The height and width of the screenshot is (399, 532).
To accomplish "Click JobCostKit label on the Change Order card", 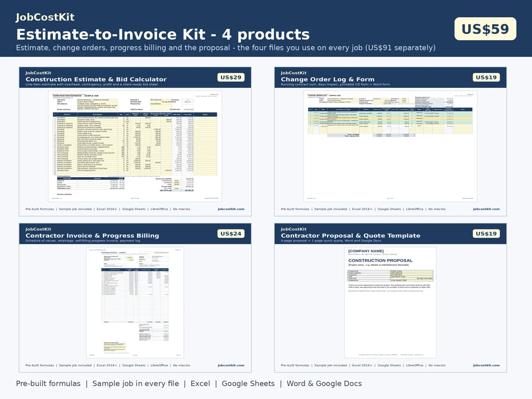I will 293,73.
